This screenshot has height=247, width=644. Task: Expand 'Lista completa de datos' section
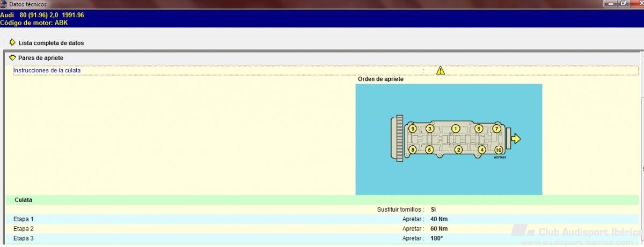tap(12, 42)
